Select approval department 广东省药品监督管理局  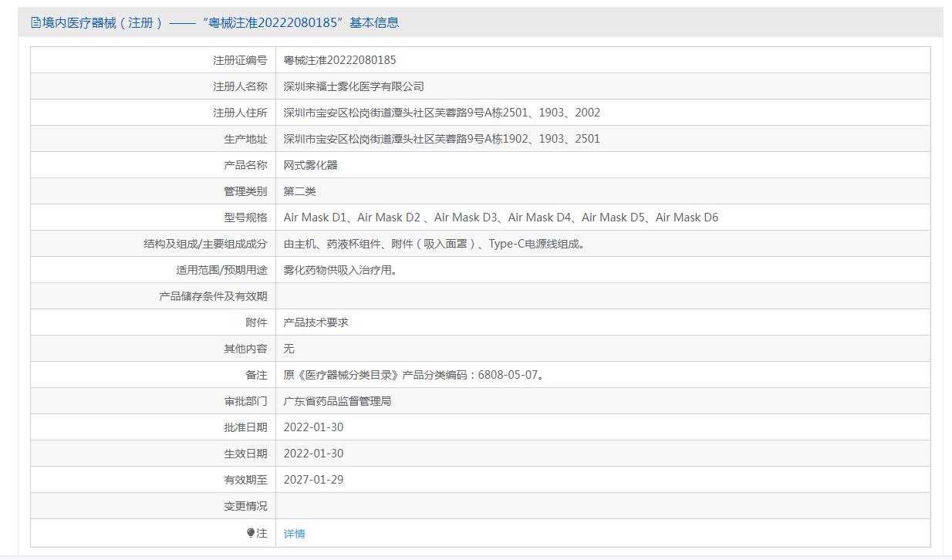(x=337, y=401)
